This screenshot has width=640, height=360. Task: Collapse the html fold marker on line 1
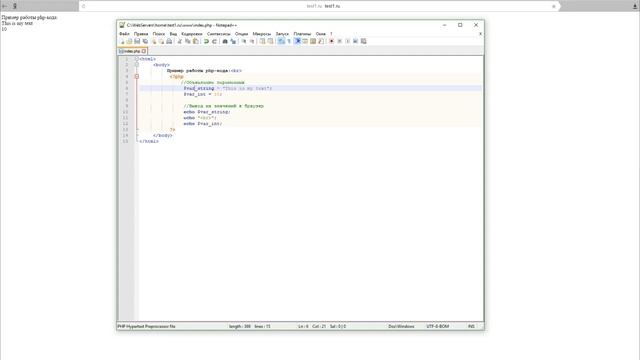click(137, 59)
